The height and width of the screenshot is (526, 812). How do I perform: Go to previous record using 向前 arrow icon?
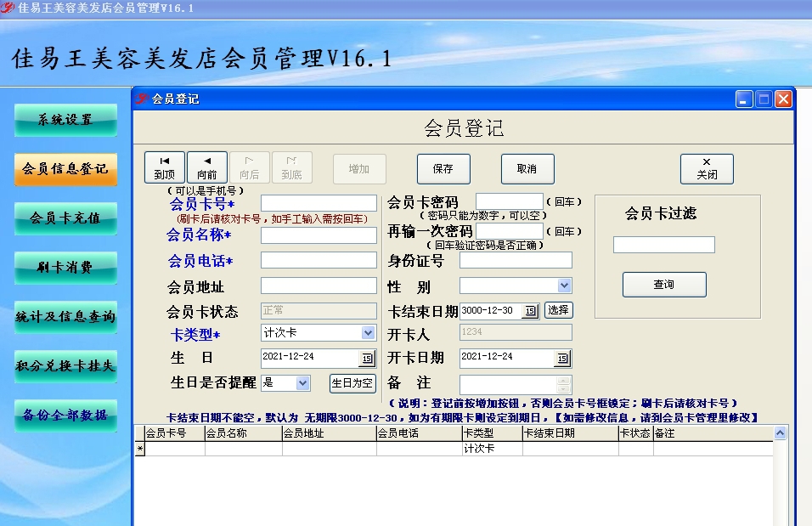206,167
